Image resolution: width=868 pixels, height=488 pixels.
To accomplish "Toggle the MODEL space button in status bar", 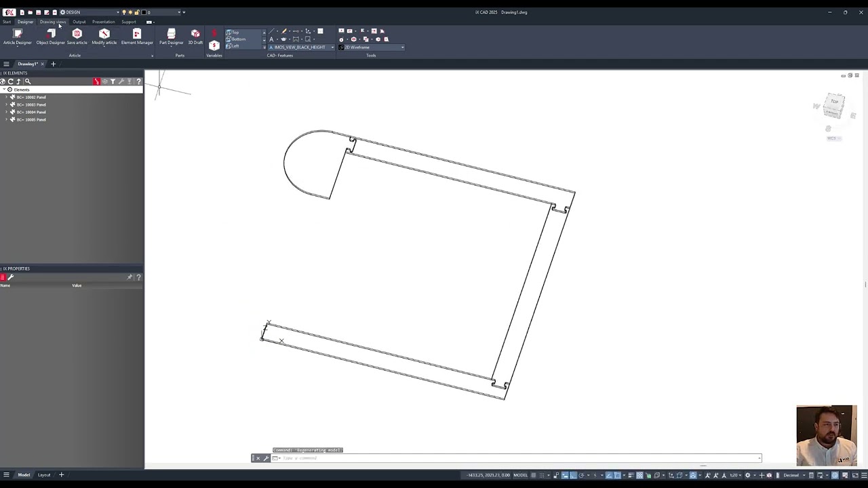I will [x=520, y=475].
